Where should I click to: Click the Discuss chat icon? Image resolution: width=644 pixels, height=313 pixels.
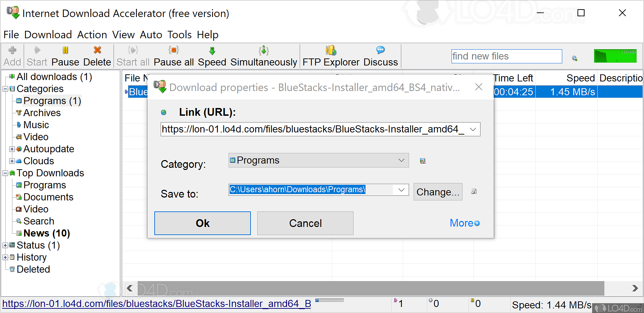coord(380,50)
